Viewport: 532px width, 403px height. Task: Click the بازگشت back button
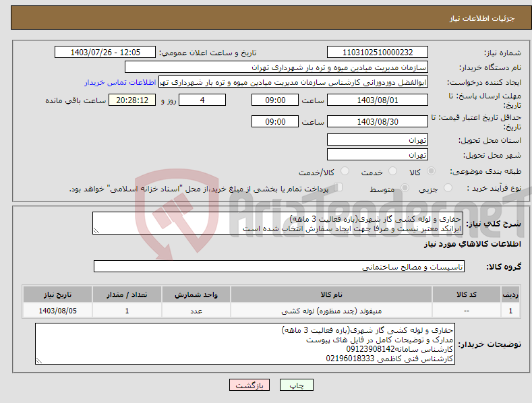pyautogui.click(x=249, y=385)
